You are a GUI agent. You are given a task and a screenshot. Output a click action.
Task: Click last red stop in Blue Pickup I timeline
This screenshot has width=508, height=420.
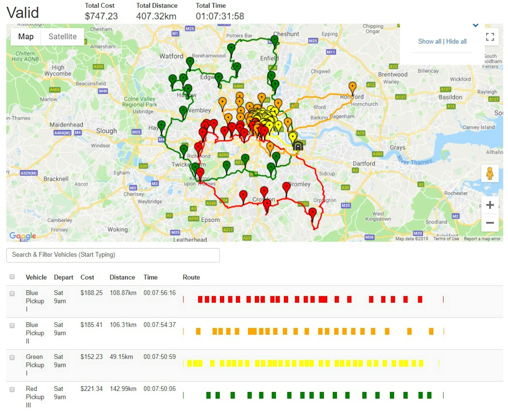coord(420,299)
